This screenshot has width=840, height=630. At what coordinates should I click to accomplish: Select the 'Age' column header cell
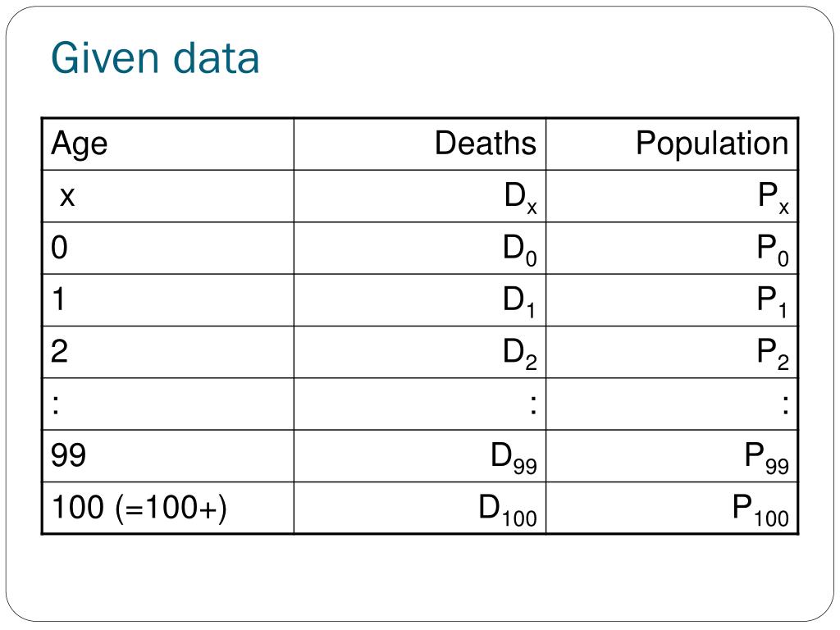click(x=168, y=144)
